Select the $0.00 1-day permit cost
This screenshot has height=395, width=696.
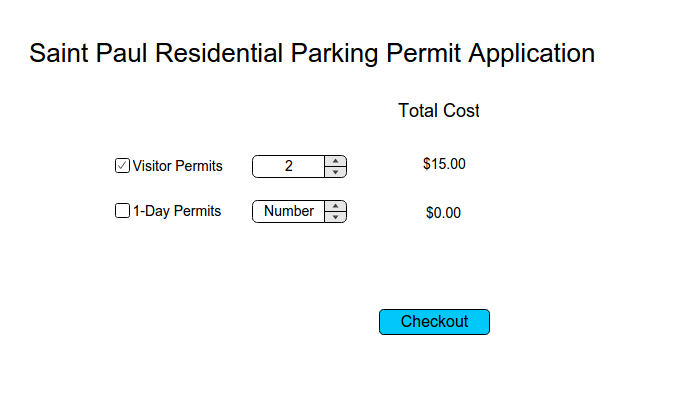(443, 213)
